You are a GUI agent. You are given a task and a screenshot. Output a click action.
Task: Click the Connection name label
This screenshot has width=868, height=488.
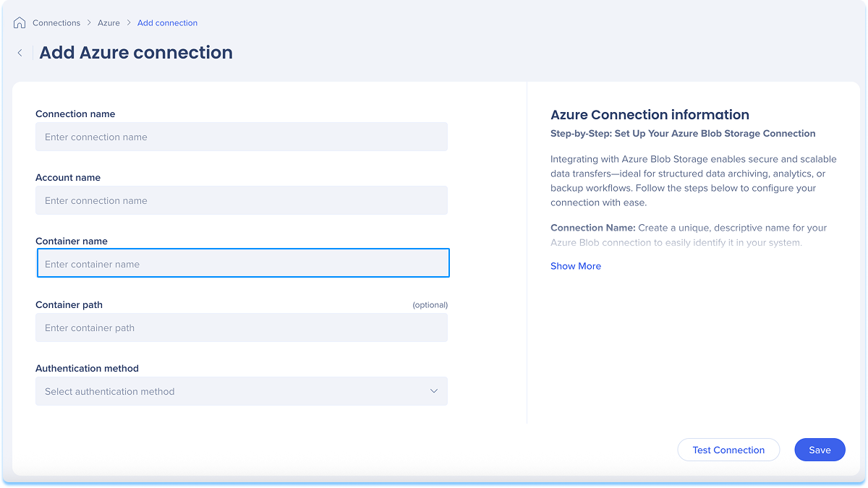coord(75,114)
